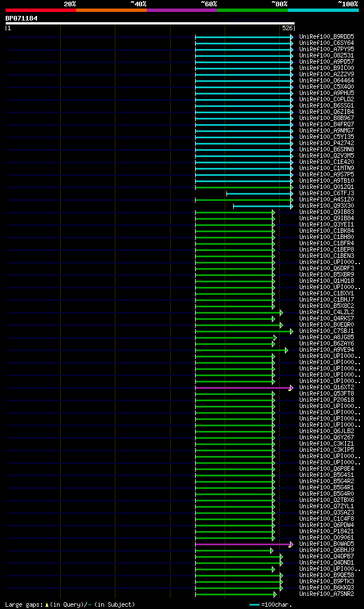
Task: Click the red ~20% legend color segment
Action: tap(41, 10)
